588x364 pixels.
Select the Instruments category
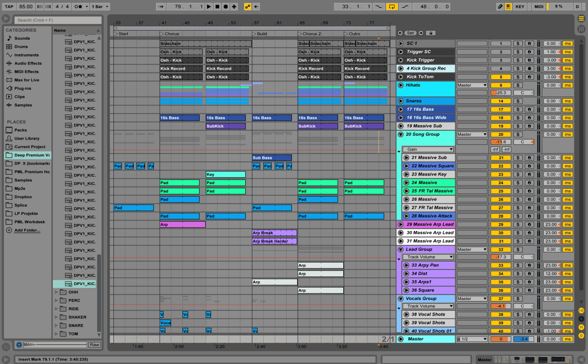(26, 55)
